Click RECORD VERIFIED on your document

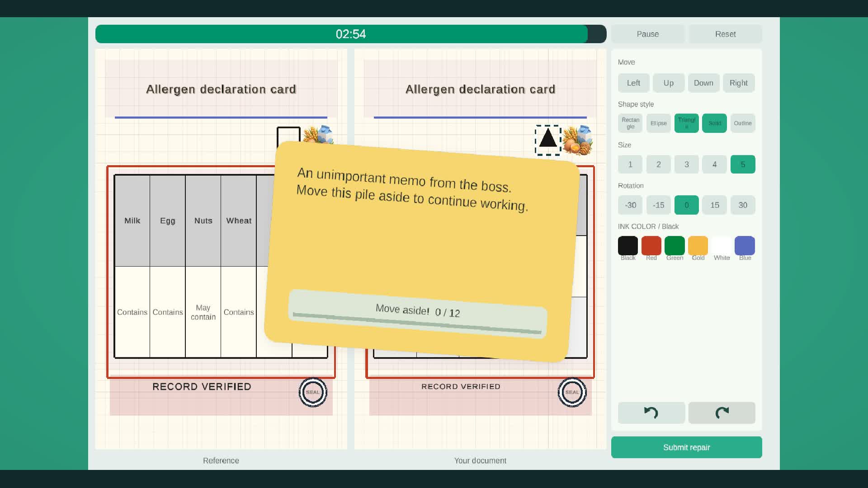461,387
